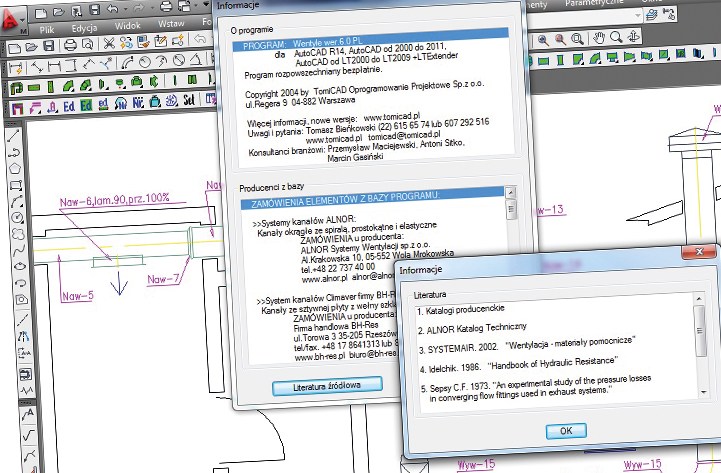The width and height of the screenshot is (721, 473).
Task: Expand the layer combo box dropdown arrow
Action: (637, 16)
